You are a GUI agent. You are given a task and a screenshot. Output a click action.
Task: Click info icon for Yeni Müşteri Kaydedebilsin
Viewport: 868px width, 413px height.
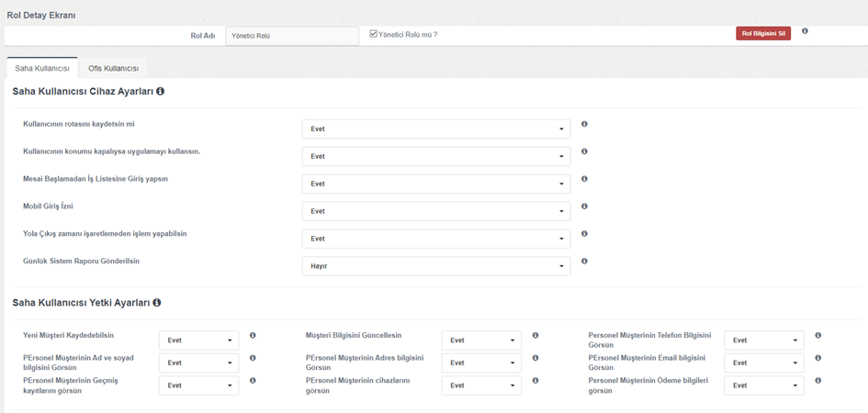(x=253, y=336)
